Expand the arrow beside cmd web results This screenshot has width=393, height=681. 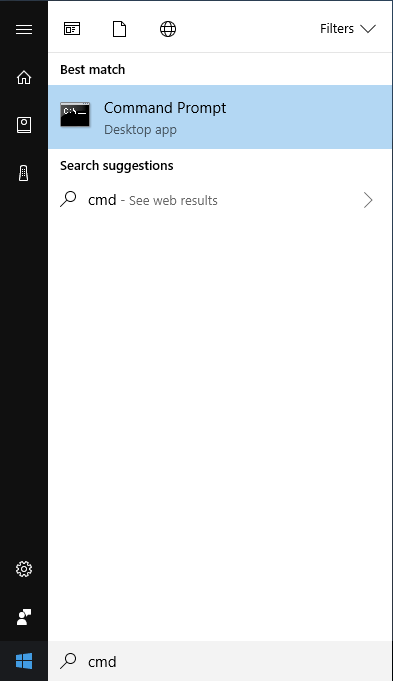[368, 200]
